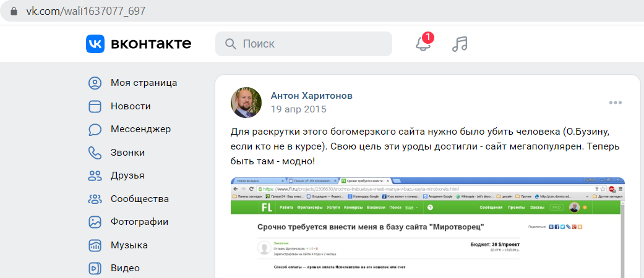Click the Друзья people icon

tap(95, 176)
